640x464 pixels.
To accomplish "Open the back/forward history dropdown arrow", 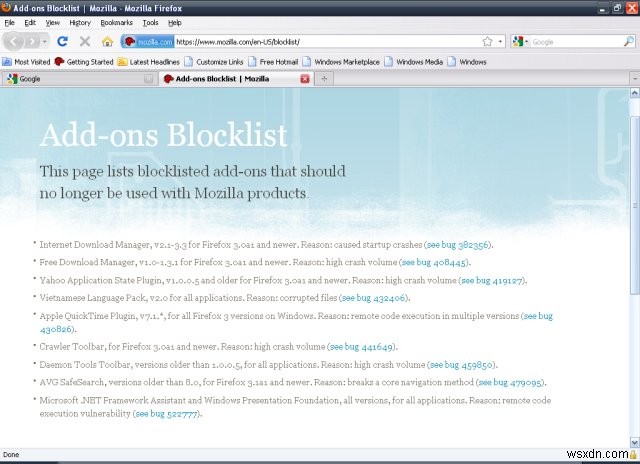I will (44, 42).
